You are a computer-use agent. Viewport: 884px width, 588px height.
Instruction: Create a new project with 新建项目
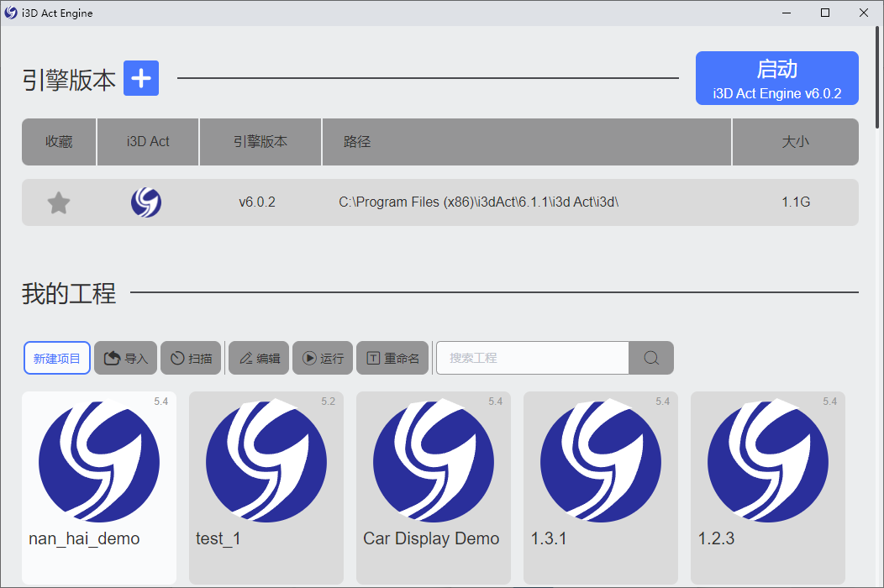pos(57,358)
